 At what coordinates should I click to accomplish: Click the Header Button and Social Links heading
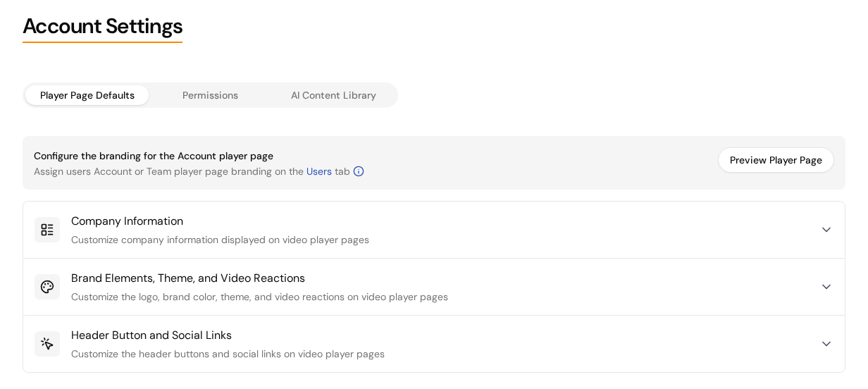(151, 335)
